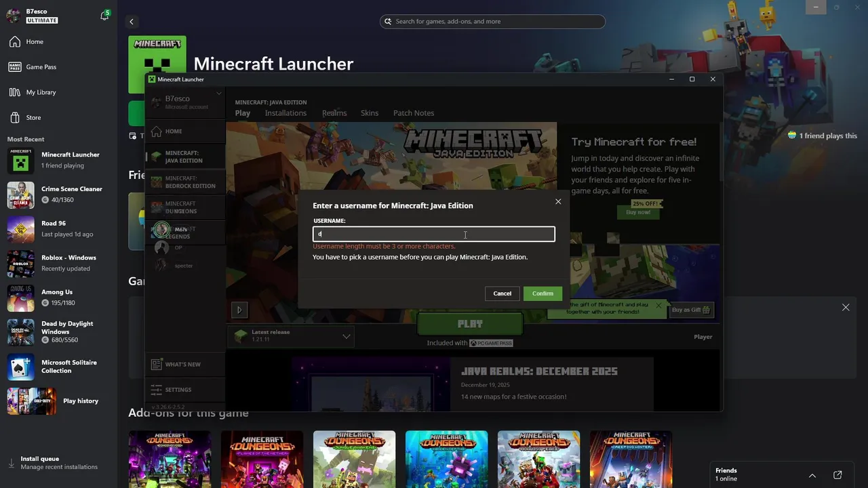Click the Xbox search magnifier icon

388,22
